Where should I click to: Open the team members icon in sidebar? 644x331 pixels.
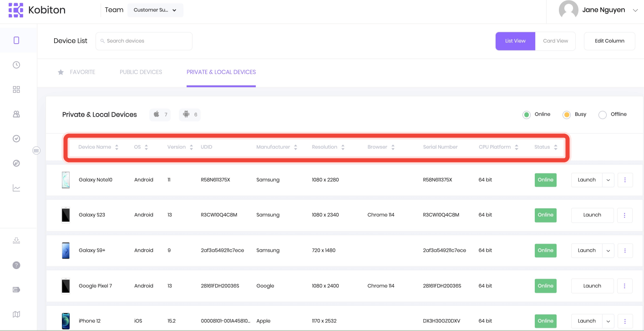click(16, 114)
